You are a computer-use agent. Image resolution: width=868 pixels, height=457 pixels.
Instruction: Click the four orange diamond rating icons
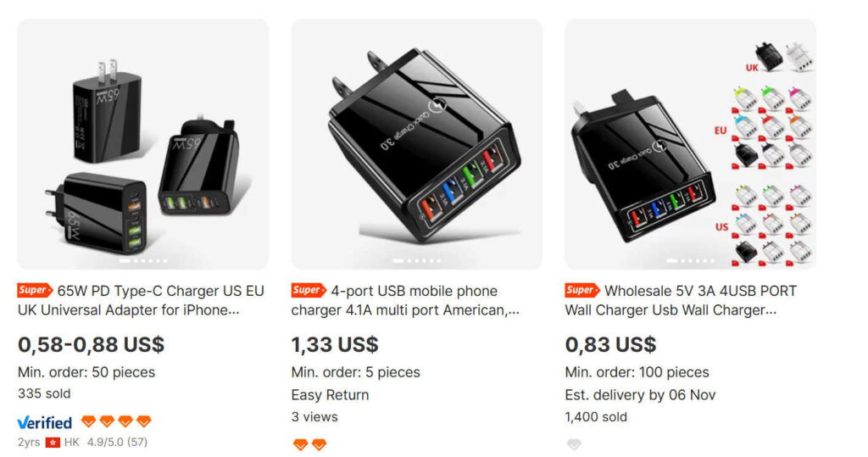tap(116, 421)
